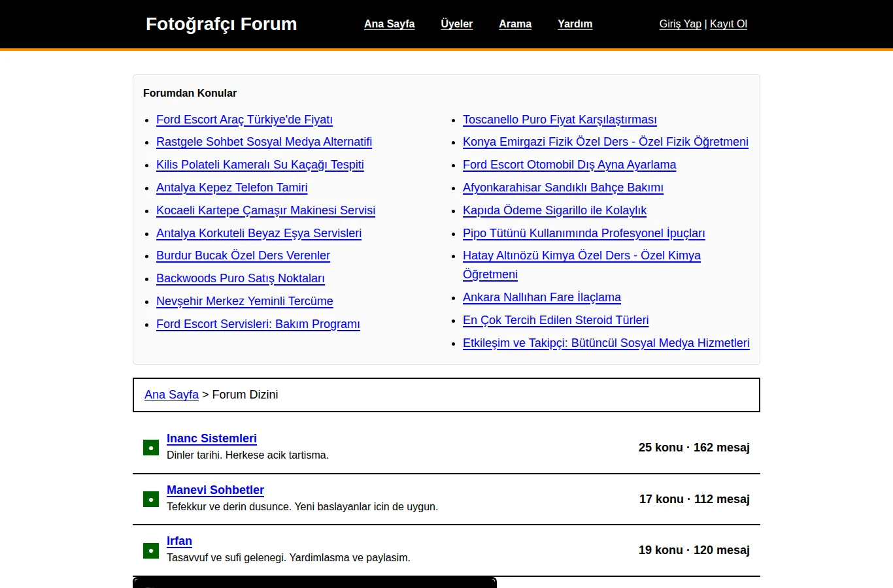Click the Kayıt Ol link
893x588 pixels.
click(728, 24)
